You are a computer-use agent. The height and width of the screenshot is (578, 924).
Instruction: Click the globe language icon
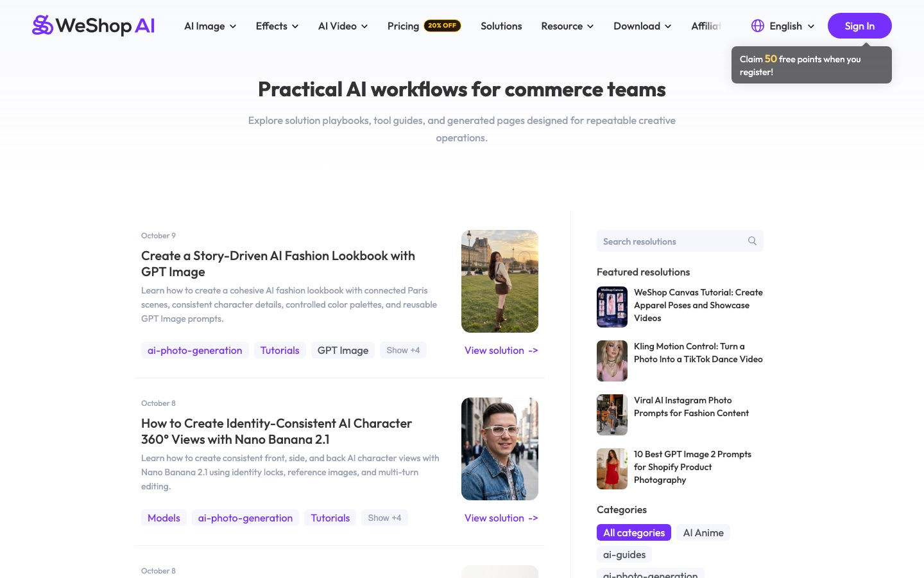coord(758,26)
